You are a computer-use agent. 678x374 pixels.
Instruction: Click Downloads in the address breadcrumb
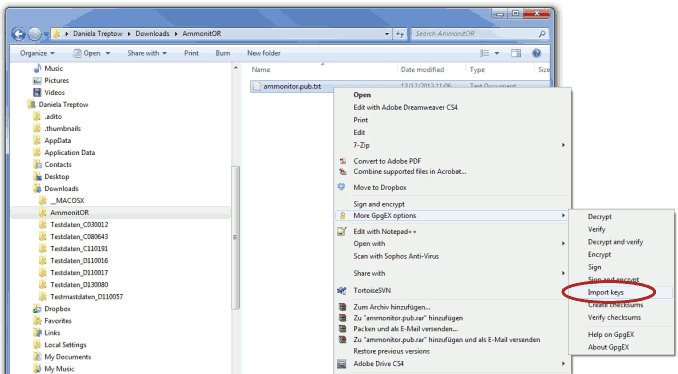(152, 33)
